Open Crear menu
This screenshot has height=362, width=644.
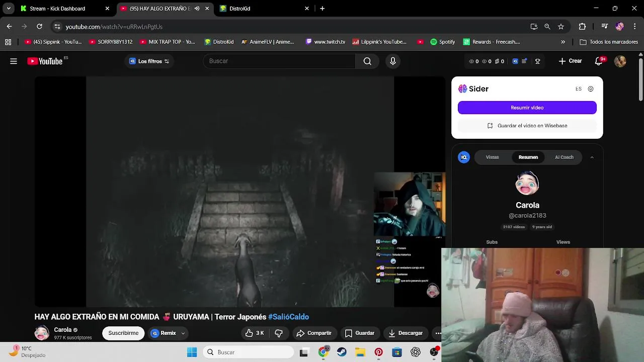[570, 61]
